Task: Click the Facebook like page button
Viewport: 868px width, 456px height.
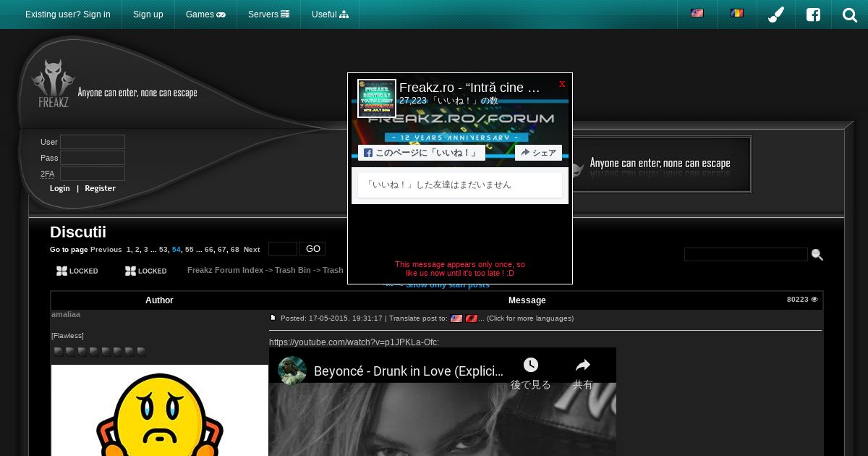Action: click(x=422, y=153)
